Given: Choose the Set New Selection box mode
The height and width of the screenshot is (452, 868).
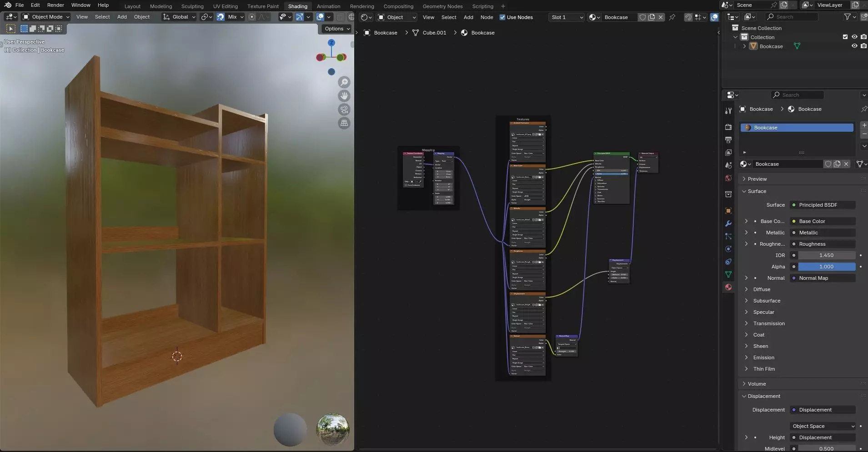Looking at the screenshot, I should tap(24, 29).
